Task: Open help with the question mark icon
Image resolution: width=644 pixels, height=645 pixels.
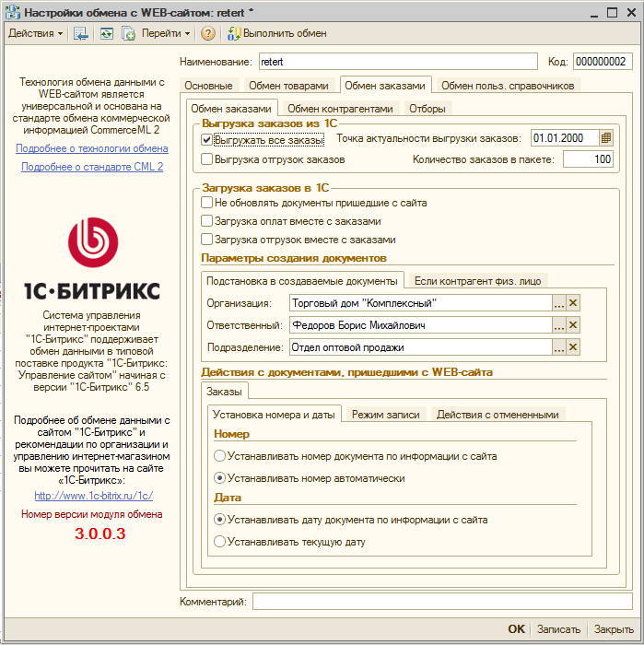Action: click(x=208, y=33)
